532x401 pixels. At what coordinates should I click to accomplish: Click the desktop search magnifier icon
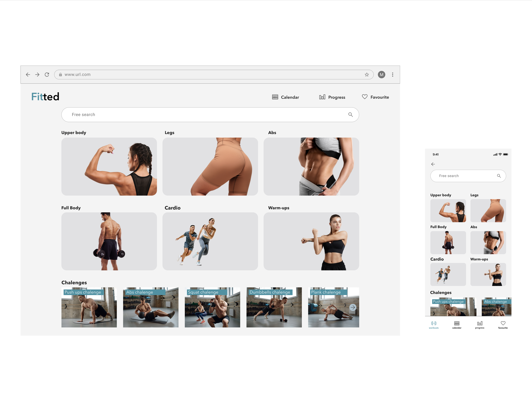(350, 115)
